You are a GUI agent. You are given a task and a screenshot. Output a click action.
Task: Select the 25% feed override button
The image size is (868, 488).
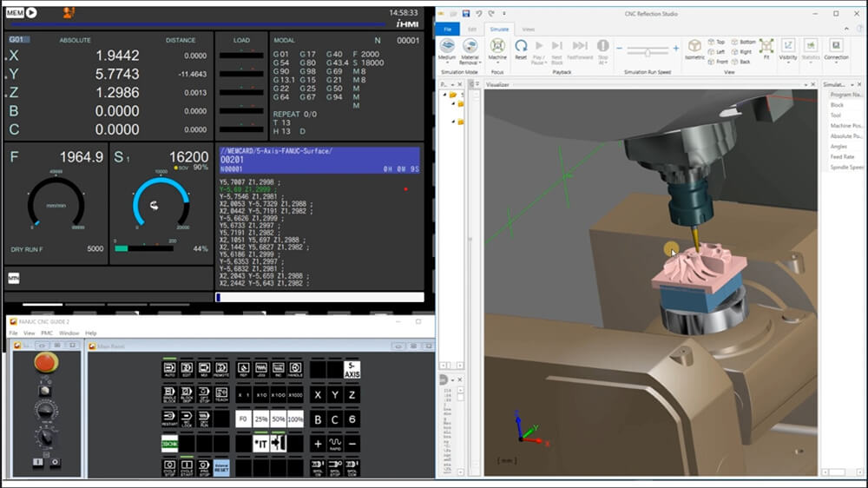click(x=260, y=419)
